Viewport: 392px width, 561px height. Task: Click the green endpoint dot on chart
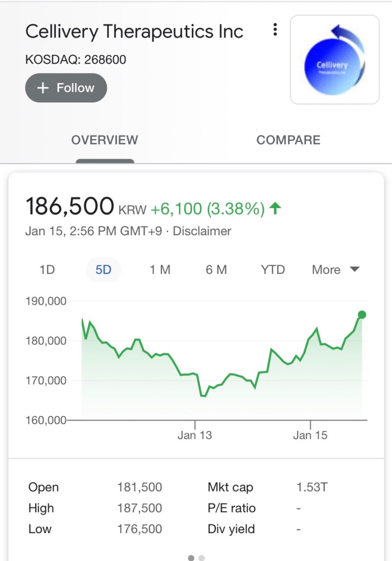pos(362,315)
